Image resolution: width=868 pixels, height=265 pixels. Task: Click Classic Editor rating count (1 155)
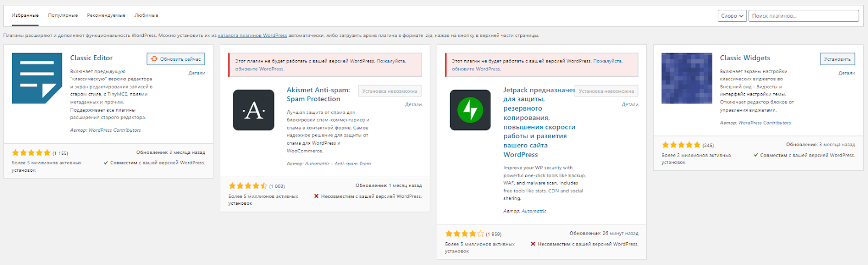60,153
